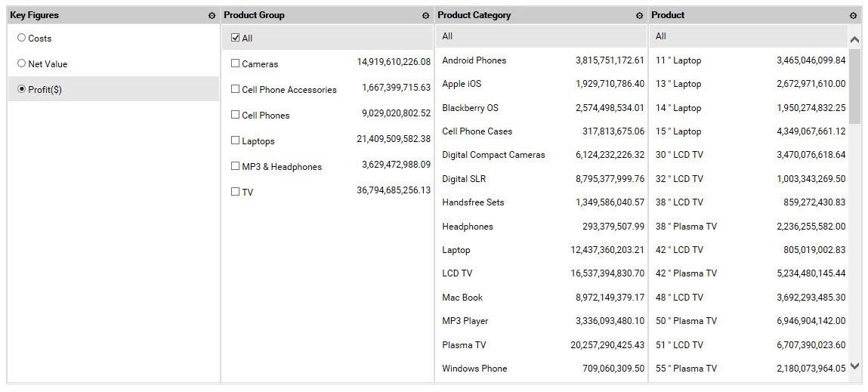This screenshot has width=868, height=392.
Task: Enable the Laptops checkbox
Action: [235, 140]
